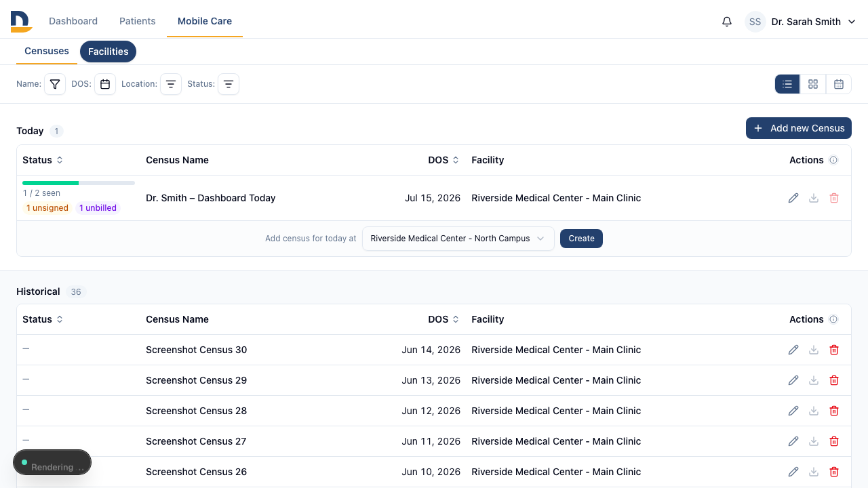This screenshot has height=488, width=868.
Task: Click Jul 15, 2026 date cell
Action: coord(433,198)
